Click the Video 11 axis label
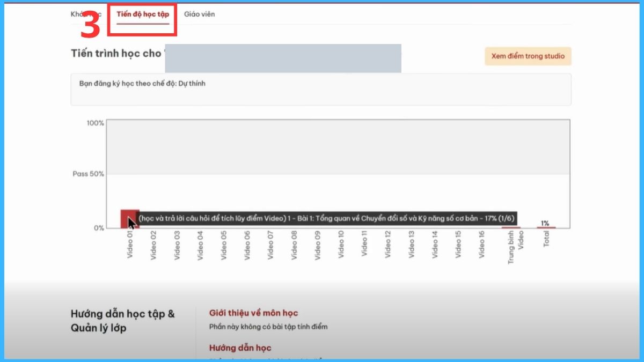The image size is (644, 362). point(365,244)
